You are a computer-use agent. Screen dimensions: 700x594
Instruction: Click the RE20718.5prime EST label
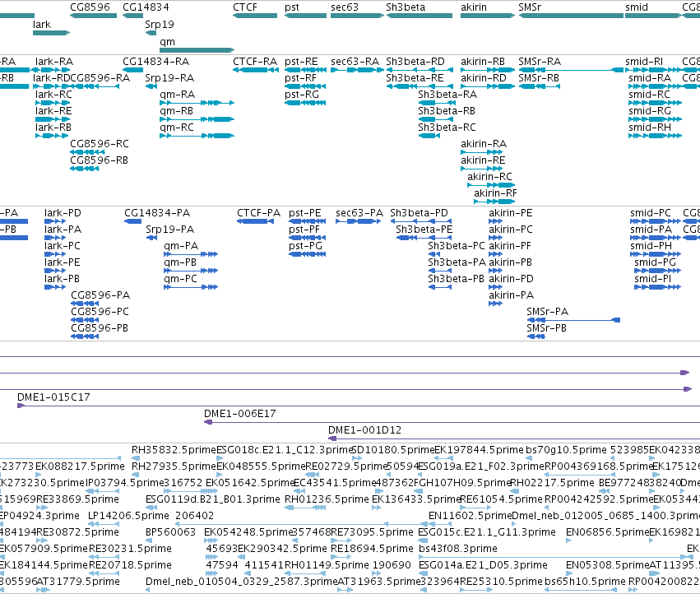(130, 565)
